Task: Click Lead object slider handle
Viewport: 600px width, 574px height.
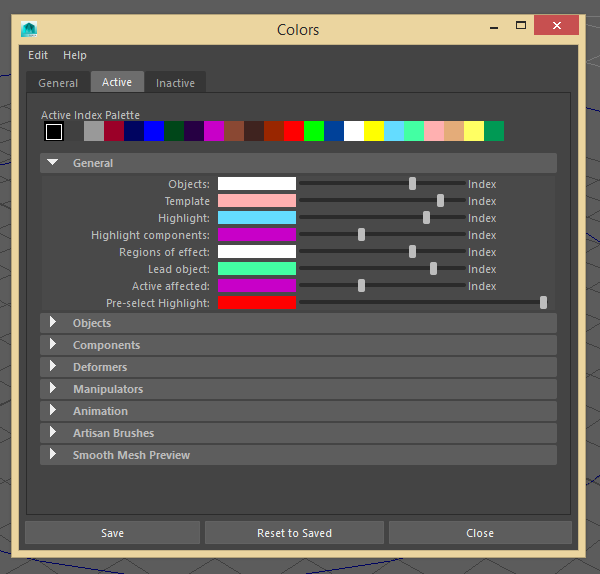Action: (x=433, y=269)
